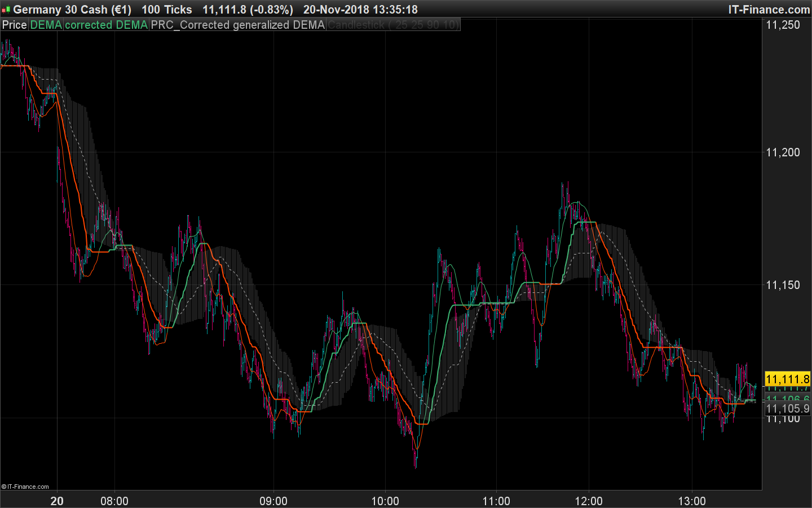
Task: Click the Germany 30 Cash instrument title
Action: (x=72, y=10)
